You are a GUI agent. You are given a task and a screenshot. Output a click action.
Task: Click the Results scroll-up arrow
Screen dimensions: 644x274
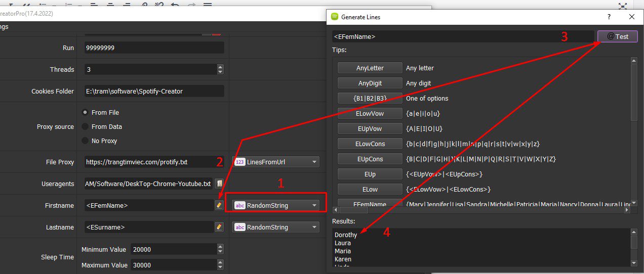pos(634,232)
